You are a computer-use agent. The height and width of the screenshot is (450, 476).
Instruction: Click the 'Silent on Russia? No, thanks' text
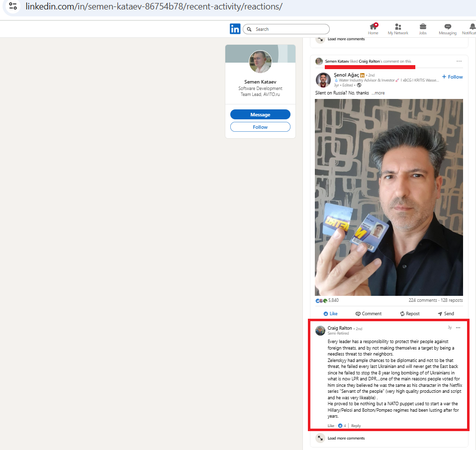click(342, 93)
